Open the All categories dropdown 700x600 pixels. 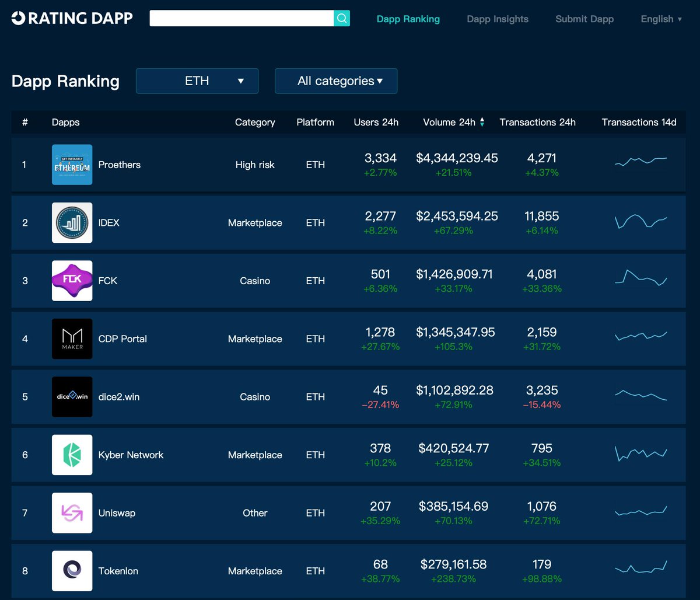[x=336, y=81]
